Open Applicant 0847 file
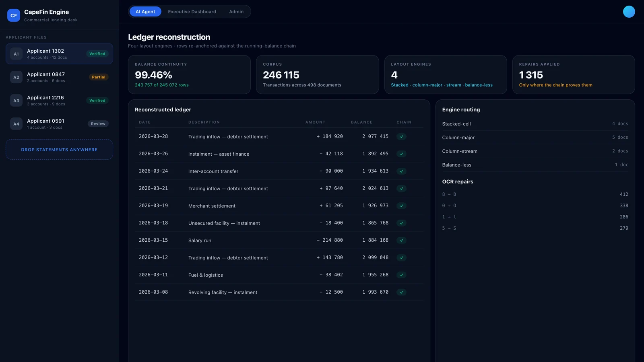 (x=59, y=77)
